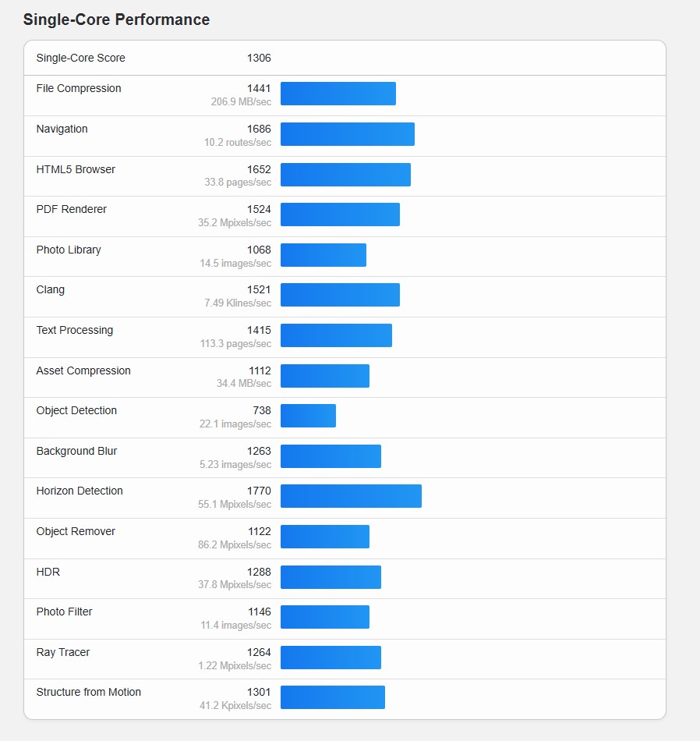Click the PDF Renderer score bar
The height and width of the screenshot is (741, 700).
click(340, 214)
